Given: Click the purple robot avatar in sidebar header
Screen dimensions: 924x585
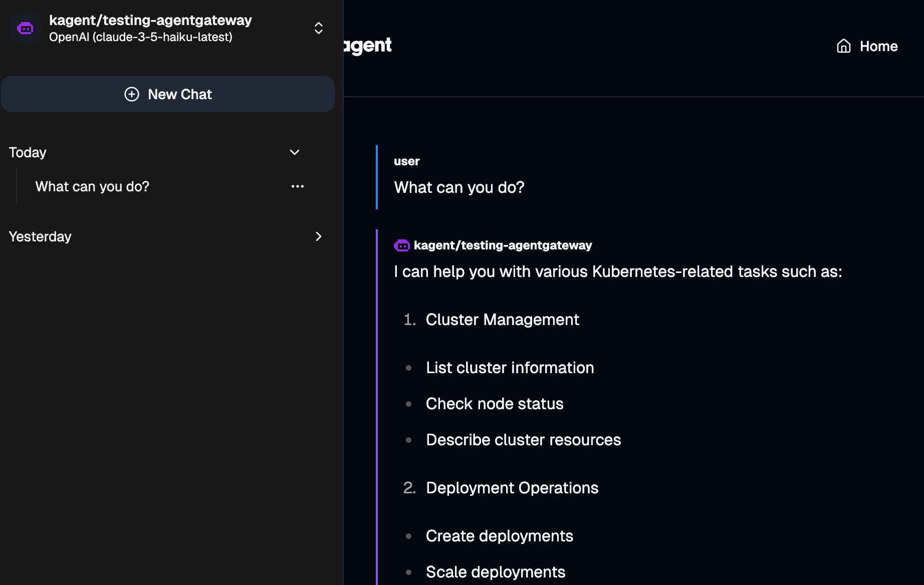Looking at the screenshot, I should click(25, 29).
